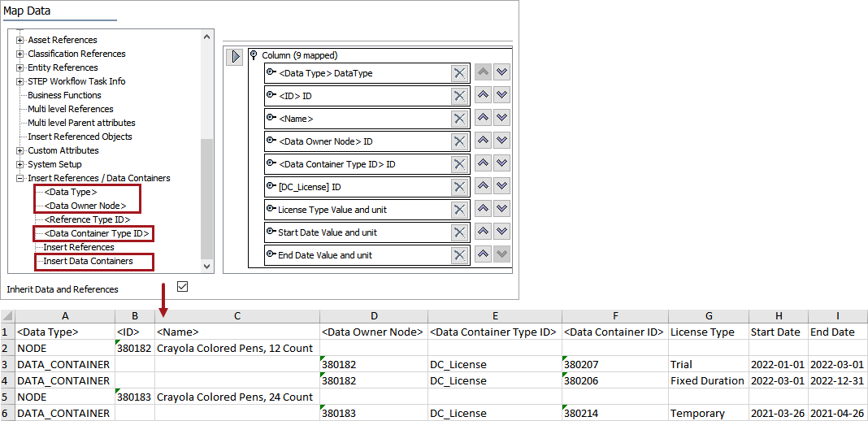This screenshot has width=868, height=421.
Task: Select <Reference Type ID> tree item
Action: pyautogui.click(x=88, y=219)
